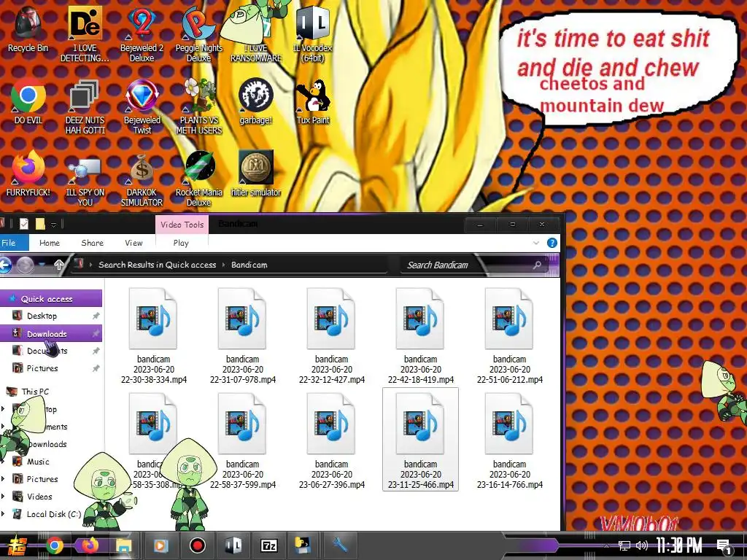
Task: Open the 'I LOVE DETECTING' desktop shortcut
Action: [x=85, y=34]
